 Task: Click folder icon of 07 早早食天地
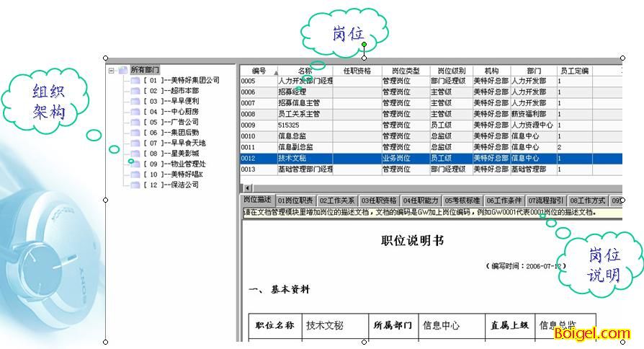pos(135,143)
